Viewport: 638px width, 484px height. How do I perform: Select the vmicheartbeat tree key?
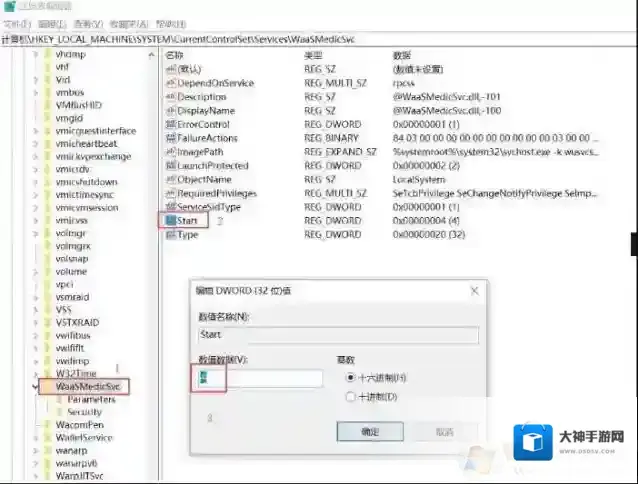pos(86,144)
